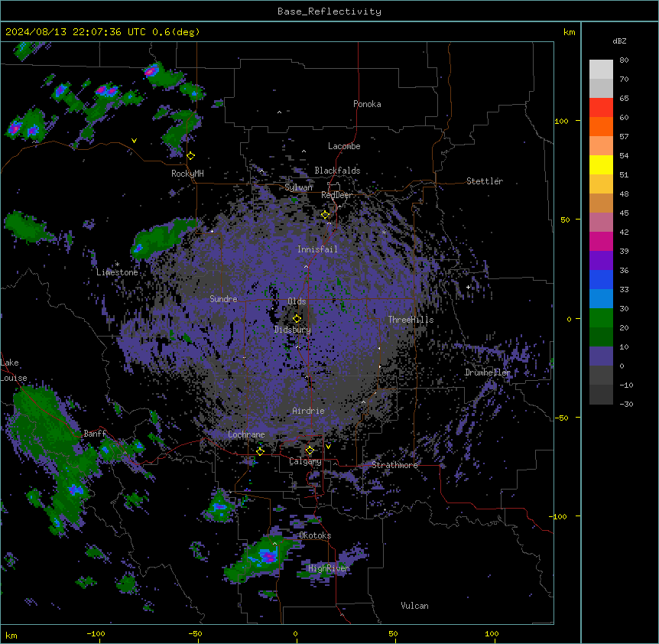The height and width of the screenshot is (644, 659).
Task: Click the Drumheller label
Action: pos(488,372)
